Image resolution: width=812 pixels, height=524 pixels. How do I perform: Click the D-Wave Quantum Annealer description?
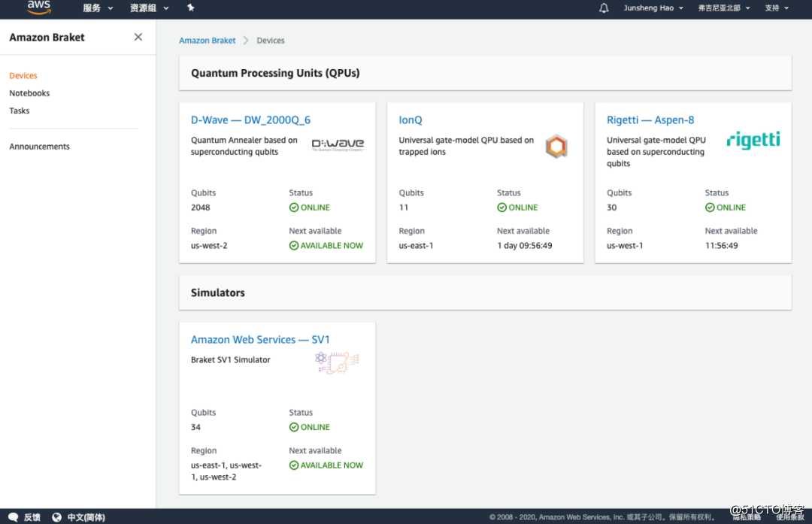(244, 146)
